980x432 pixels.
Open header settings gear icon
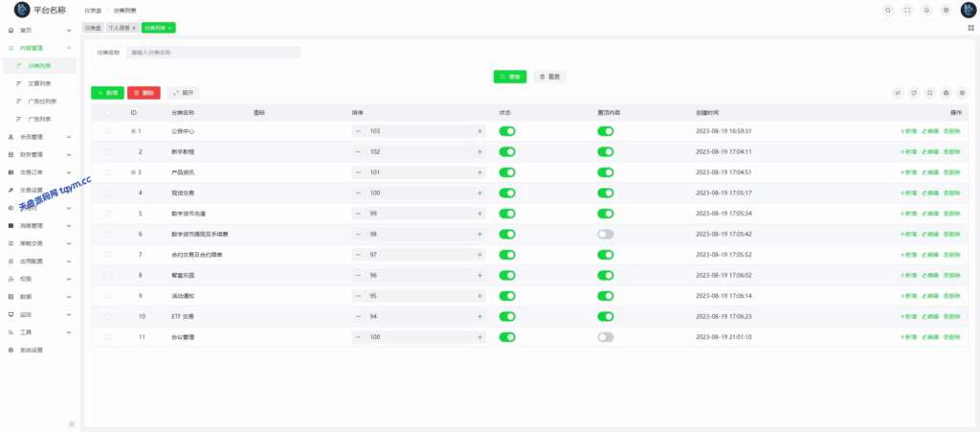tap(946, 10)
